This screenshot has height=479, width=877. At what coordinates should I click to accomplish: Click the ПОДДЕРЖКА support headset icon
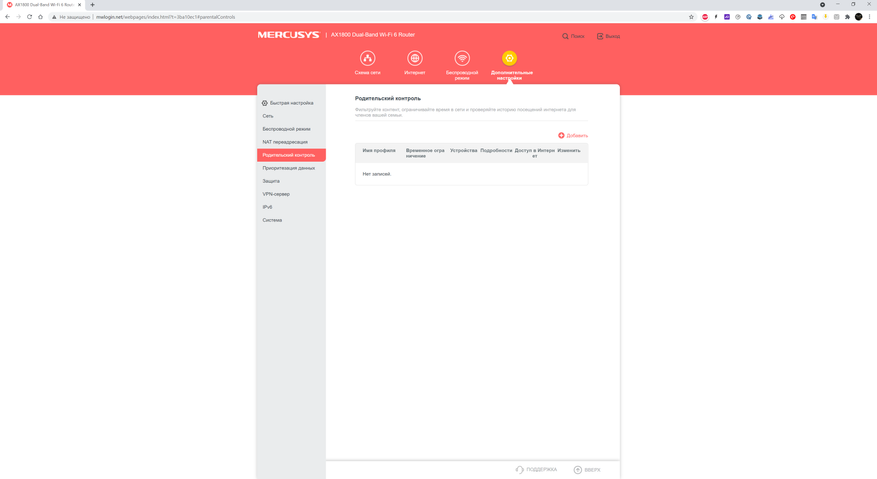[520, 469]
